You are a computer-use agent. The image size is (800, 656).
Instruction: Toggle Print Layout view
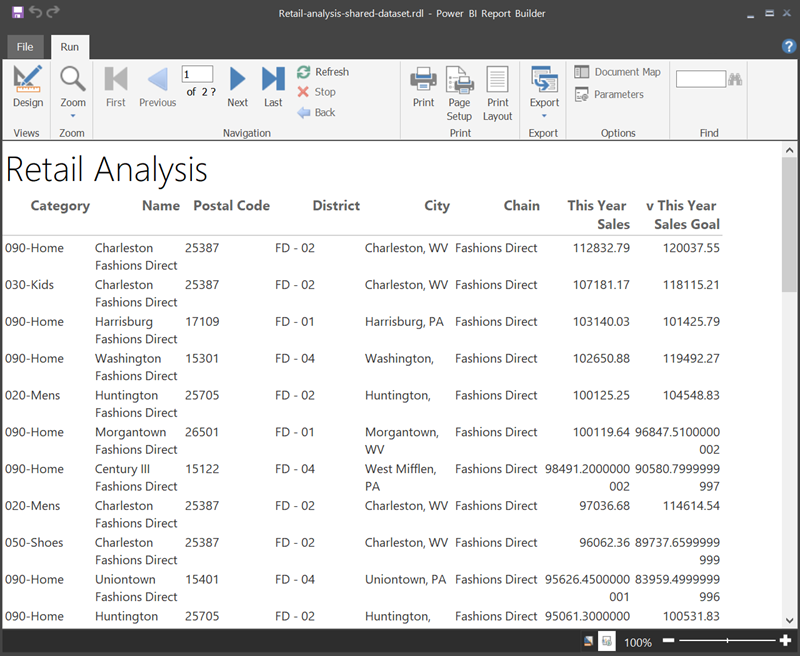(x=498, y=92)
